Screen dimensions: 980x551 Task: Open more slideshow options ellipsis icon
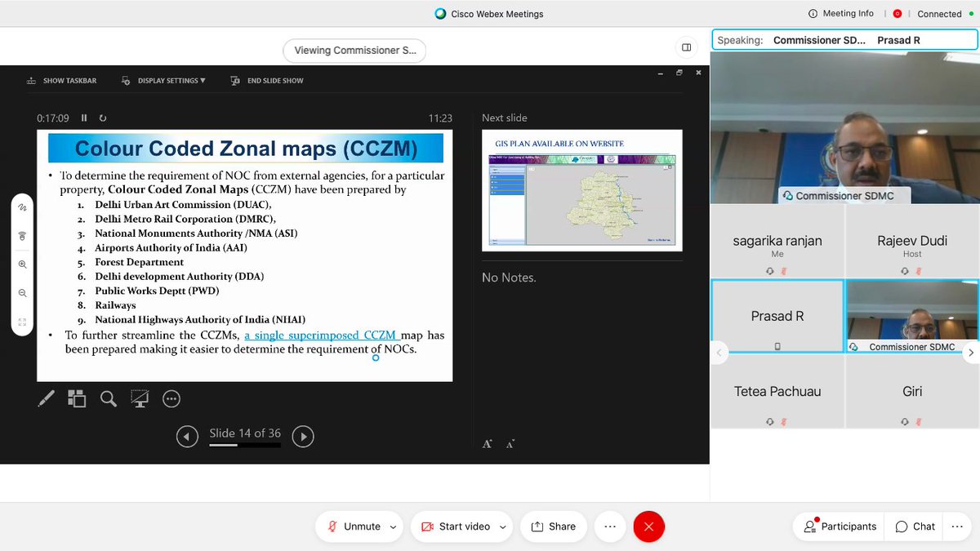[171, 398]
